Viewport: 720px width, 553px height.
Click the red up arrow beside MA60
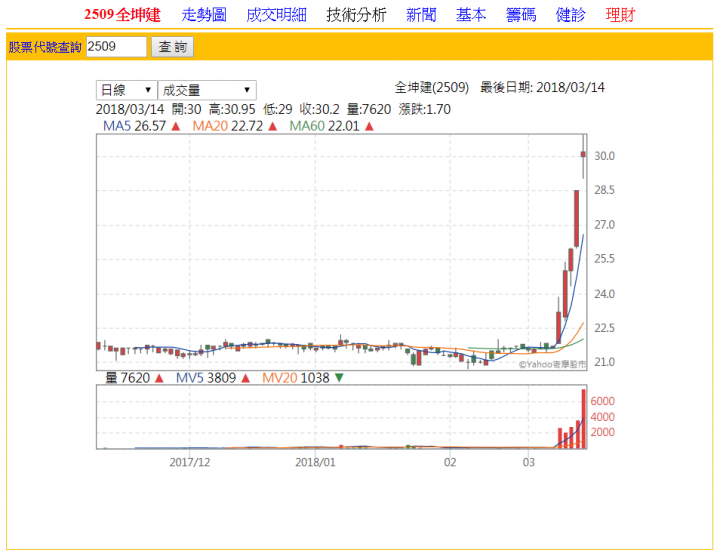click(x=369, y=126)
